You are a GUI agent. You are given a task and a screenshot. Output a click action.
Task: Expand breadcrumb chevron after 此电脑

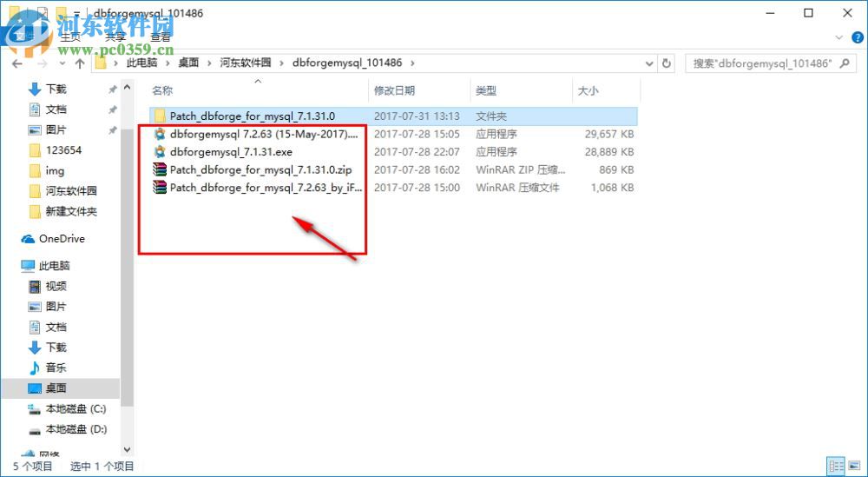click(x=168, y=63)
